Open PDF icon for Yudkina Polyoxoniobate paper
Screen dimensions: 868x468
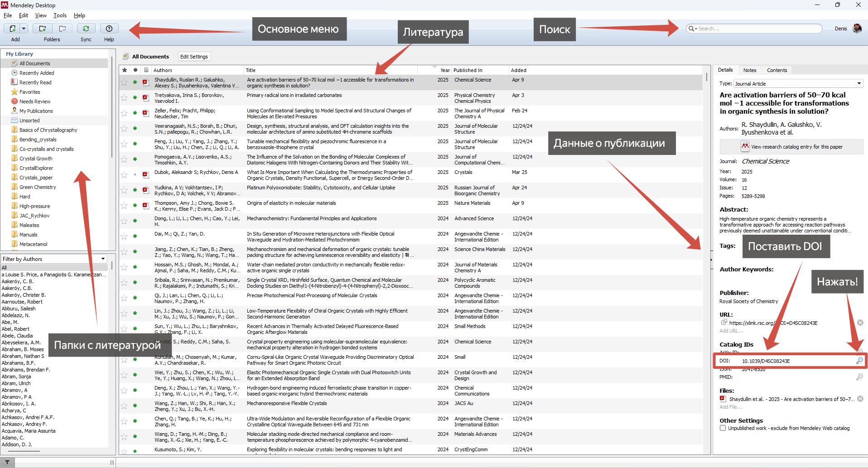pos(146,190)
